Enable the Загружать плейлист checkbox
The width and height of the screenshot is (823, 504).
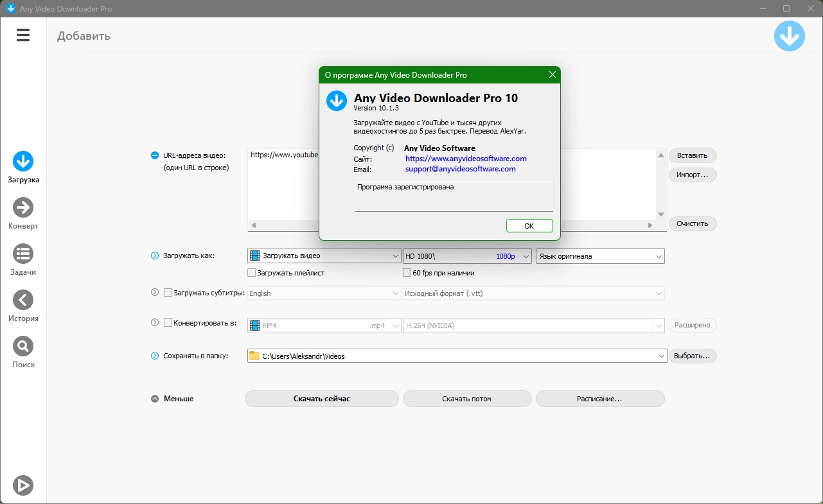pyautogui.click(x=252, y=273)
